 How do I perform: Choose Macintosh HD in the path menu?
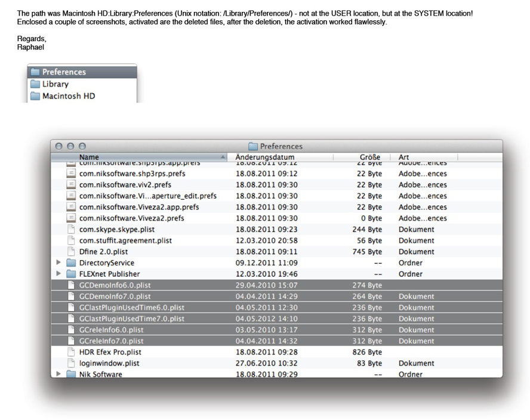click(x=68, y=96)
